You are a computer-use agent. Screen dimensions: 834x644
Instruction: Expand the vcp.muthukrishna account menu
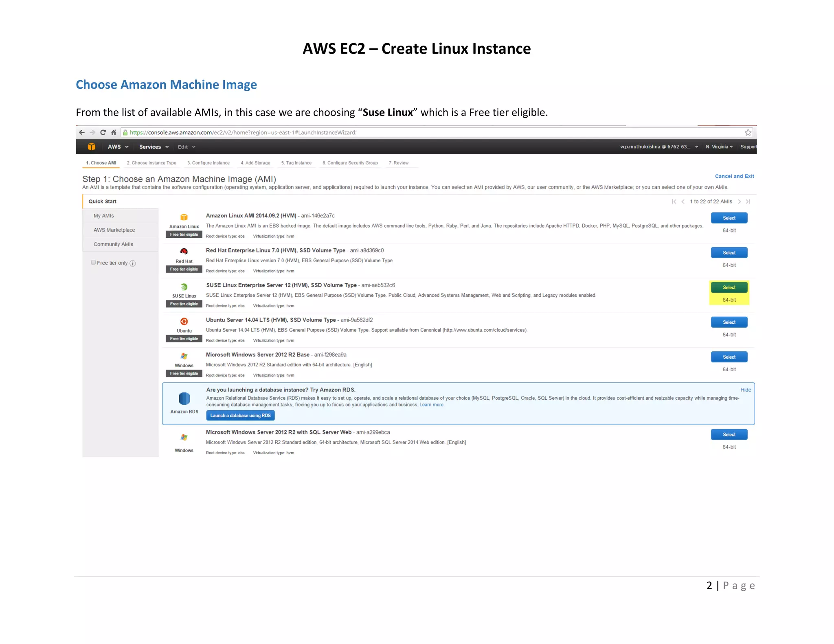click(659, 147)
